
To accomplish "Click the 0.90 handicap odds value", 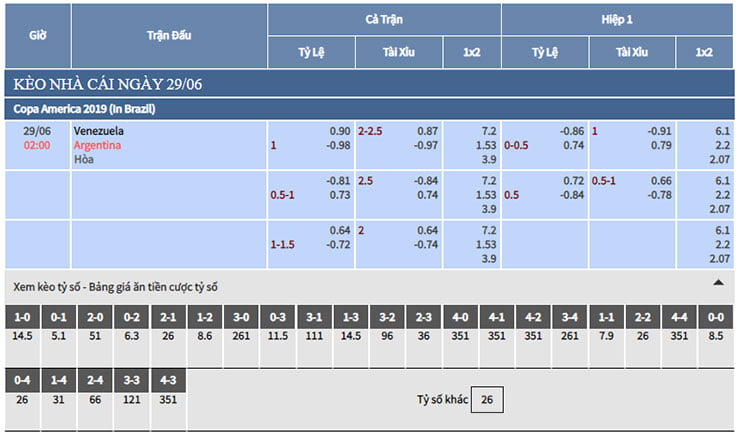I will [x=340, y=131].
